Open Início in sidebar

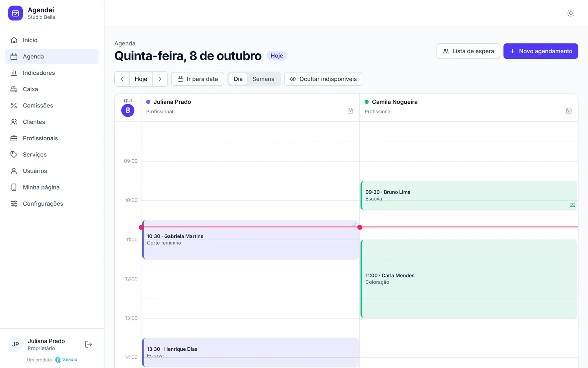tap(52, 40)
